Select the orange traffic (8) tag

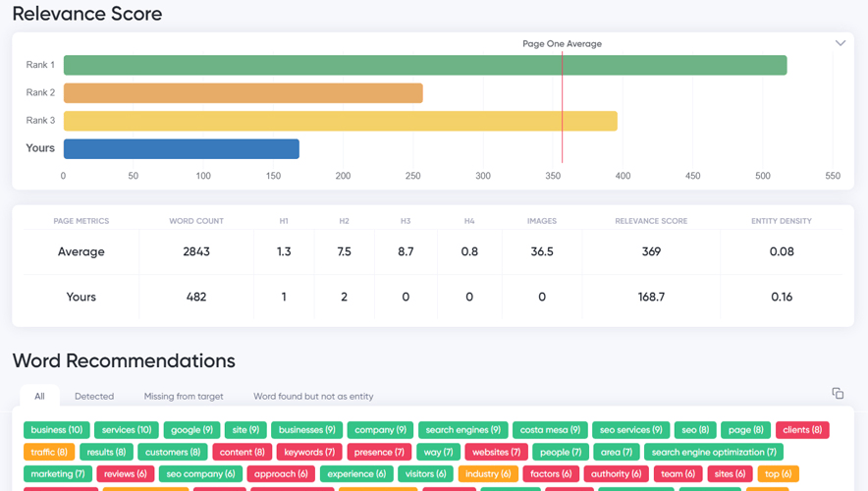pyautogui.click(x=49, y=453)
